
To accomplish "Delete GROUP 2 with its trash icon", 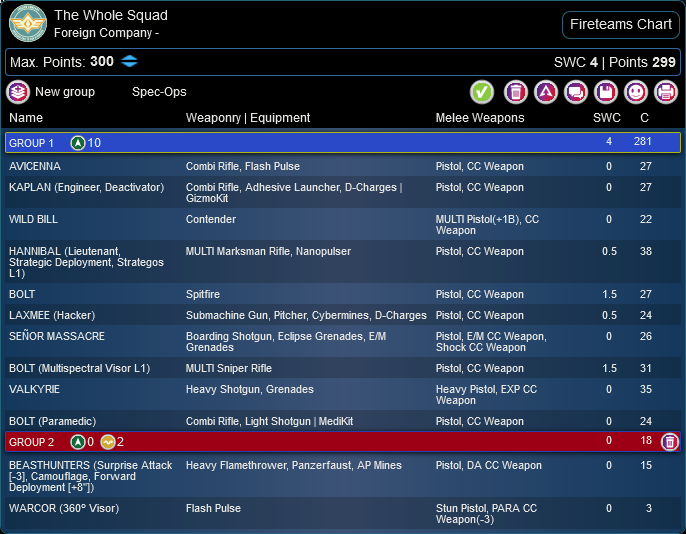I will [669, 441].
